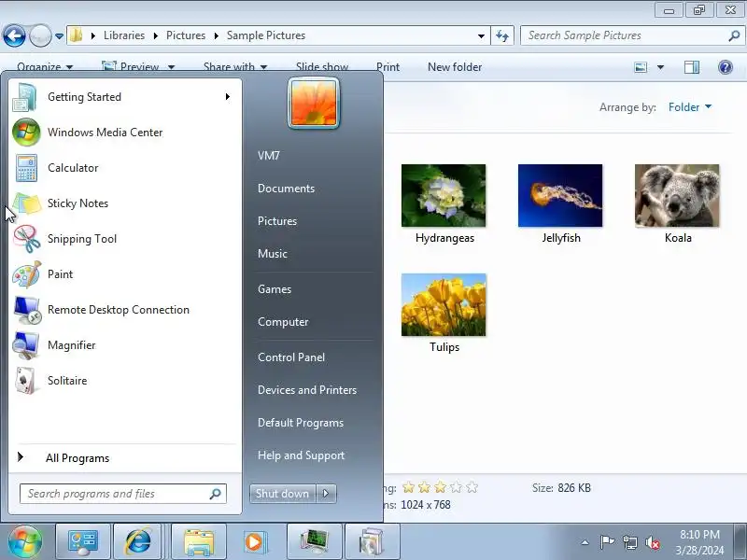Screen dimensions: 747x560
Task: Open Control Panel from the Start menu
Action: (x=291, y=357)
